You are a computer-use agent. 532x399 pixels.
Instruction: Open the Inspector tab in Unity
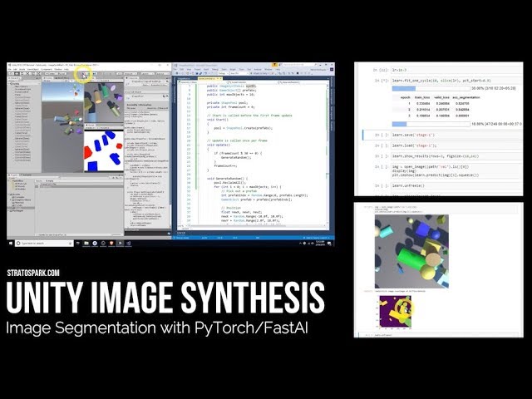coord(131,78)
